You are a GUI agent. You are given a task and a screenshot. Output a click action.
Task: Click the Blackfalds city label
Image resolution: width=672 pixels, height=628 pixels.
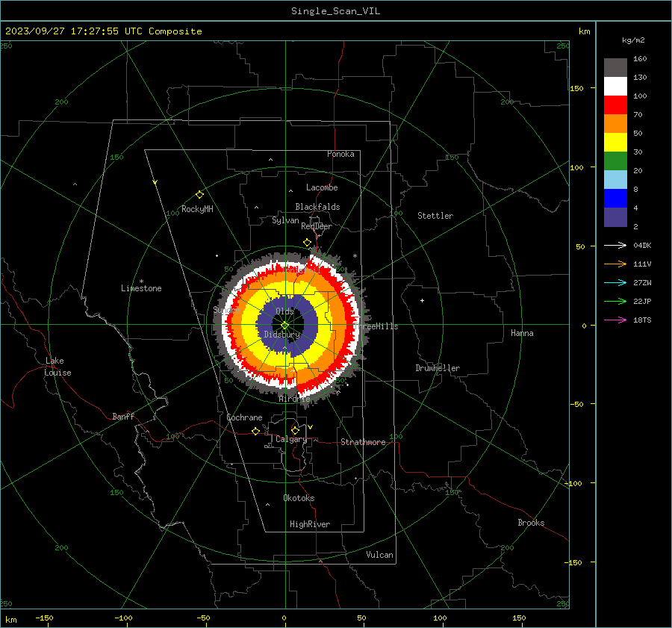point(317,207)
